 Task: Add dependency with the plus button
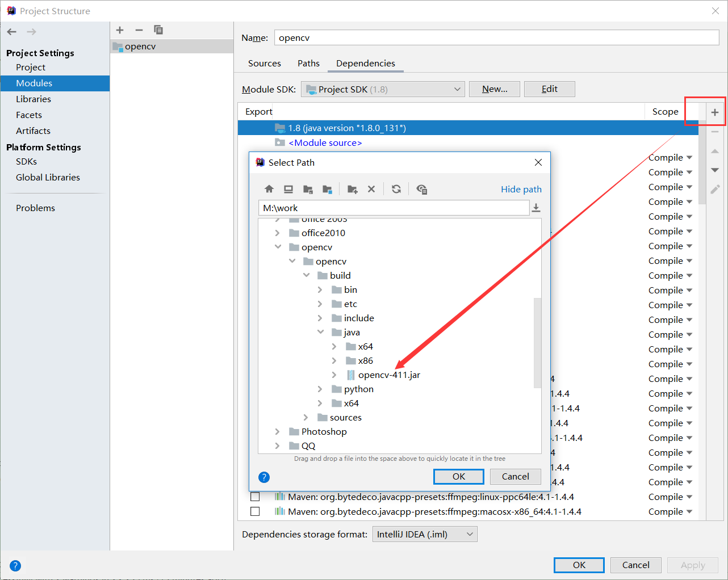coord(715,112)
